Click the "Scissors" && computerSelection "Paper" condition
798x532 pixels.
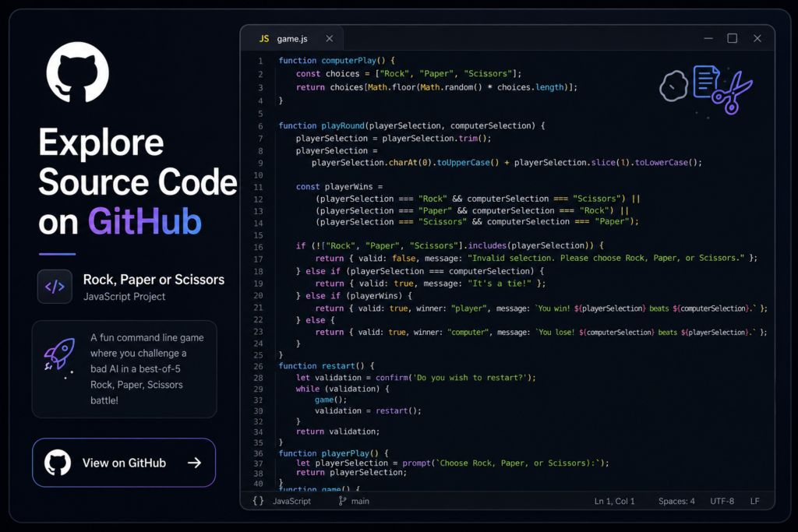(x=477, y=222)
